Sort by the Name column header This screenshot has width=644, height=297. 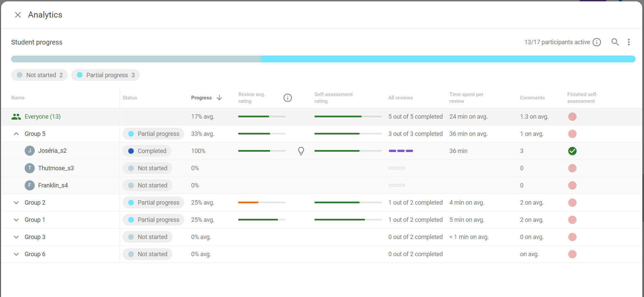click(x=18, y=98)
